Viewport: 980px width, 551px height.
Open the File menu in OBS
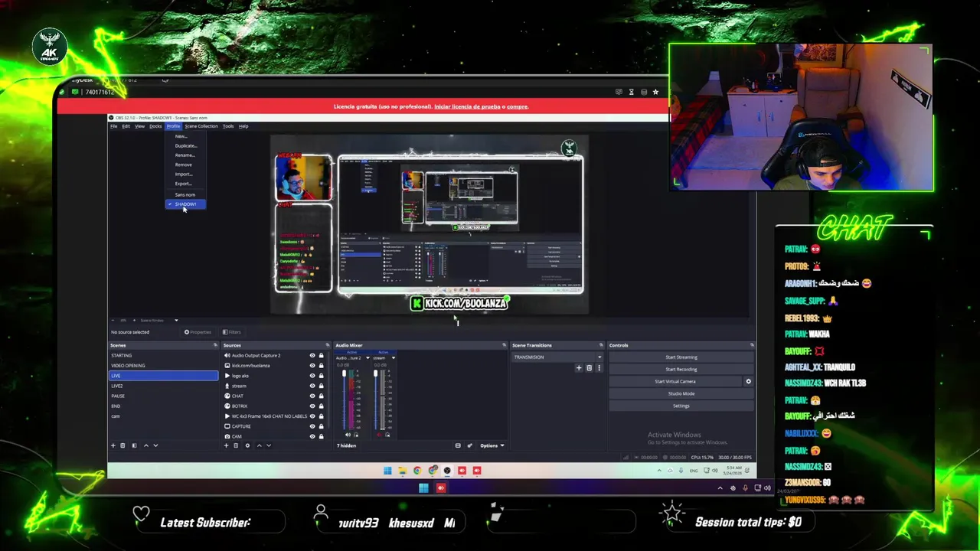(113, 126)
